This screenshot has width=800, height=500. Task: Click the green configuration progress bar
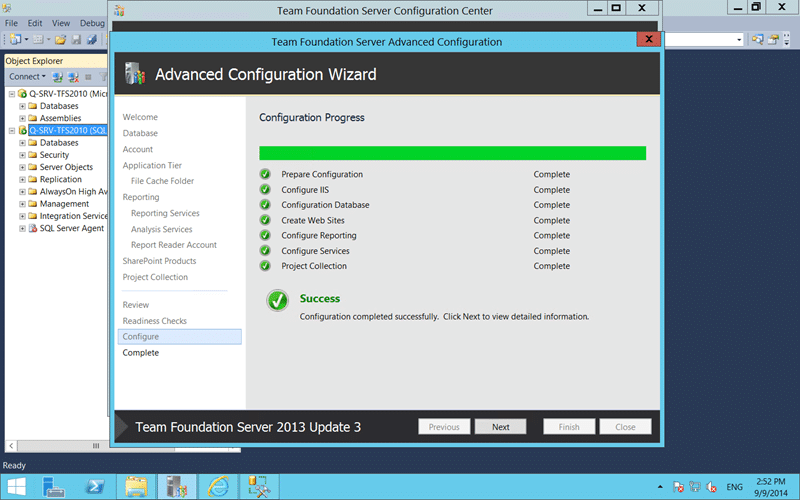point(453,153)
